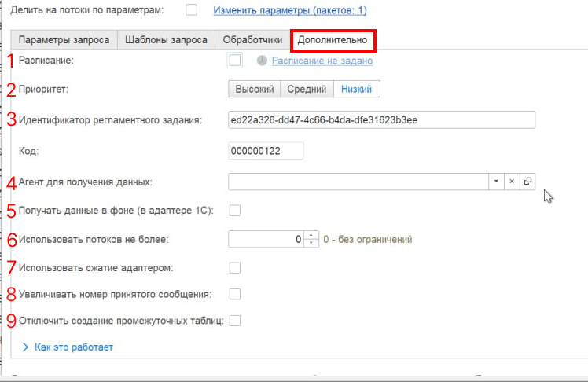Click the schedule status circle icon
The image size is (588, 382).
pos(262,61)
